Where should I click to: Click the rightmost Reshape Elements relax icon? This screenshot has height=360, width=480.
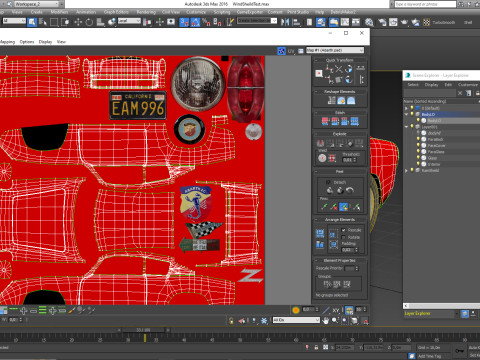coord(351,100)
